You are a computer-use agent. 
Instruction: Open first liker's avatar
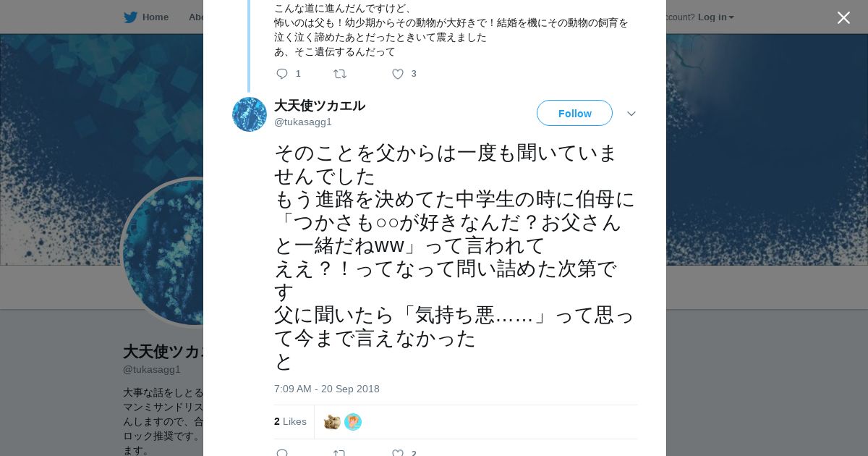coord(333,422)
